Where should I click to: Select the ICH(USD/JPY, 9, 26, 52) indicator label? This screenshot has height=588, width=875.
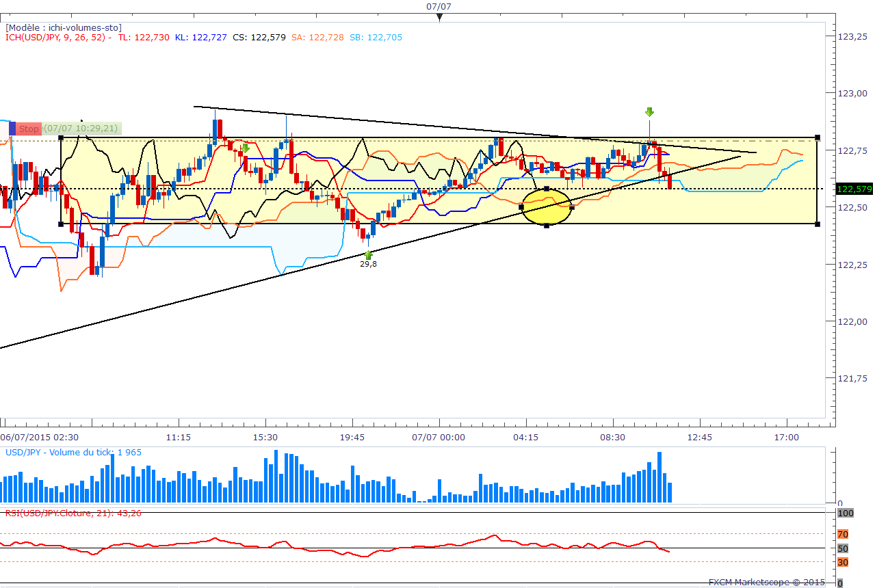click(58, 38)
